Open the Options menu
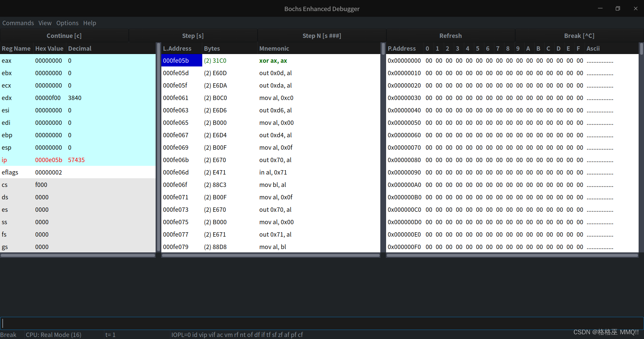The height and width of the screenshot is (339, 644). pos(67,23)
